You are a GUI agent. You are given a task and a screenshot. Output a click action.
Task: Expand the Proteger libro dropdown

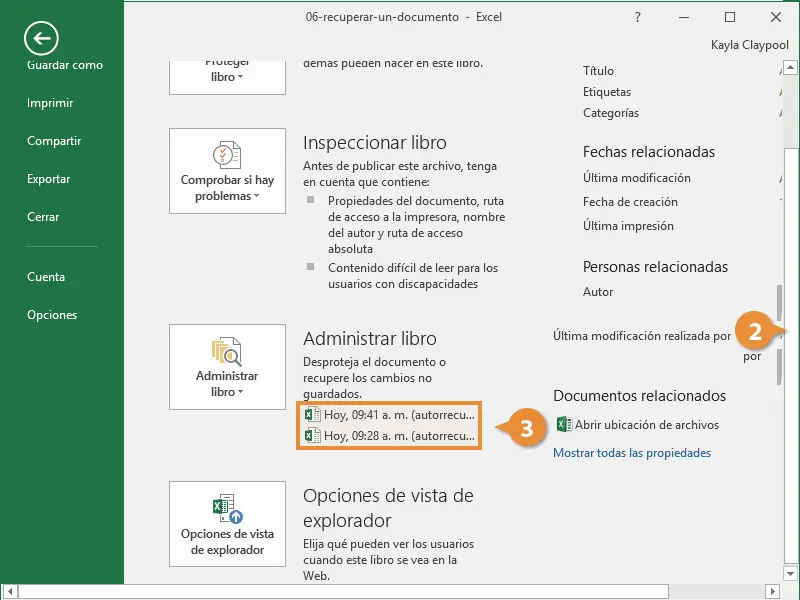pyautogui.click(x=227, y=76)
